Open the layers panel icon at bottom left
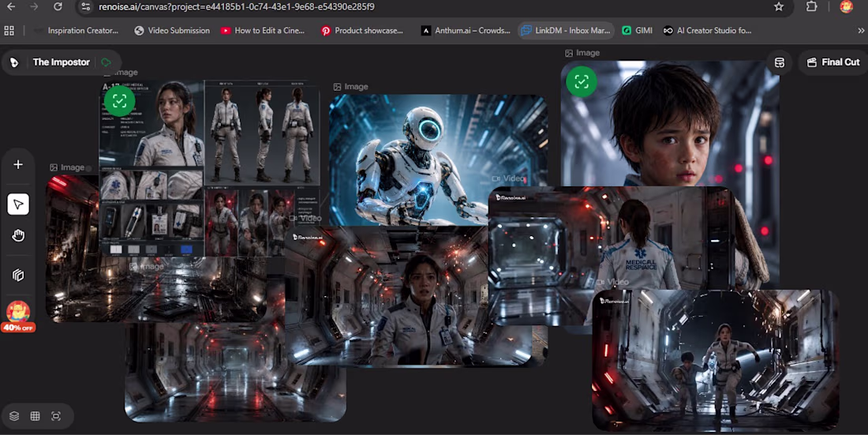This screenshot has height=435, width=868. tap(14, 416)
